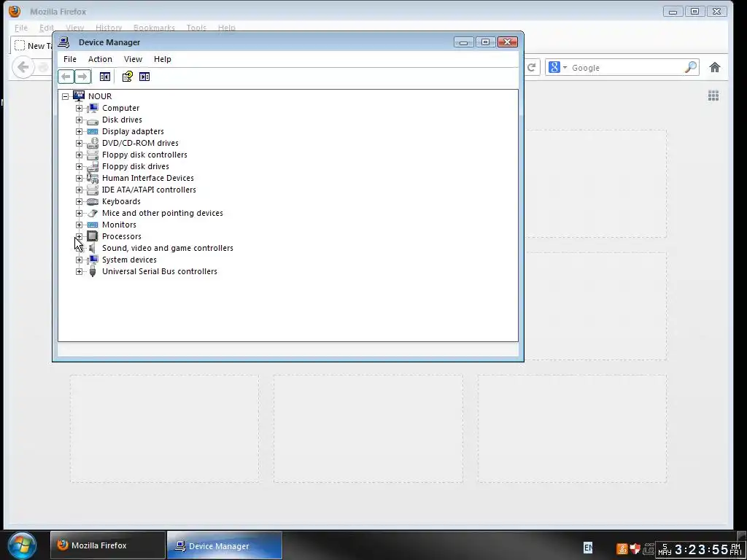
Task: Open Firefox History menu
Action: tap(109, 28)
